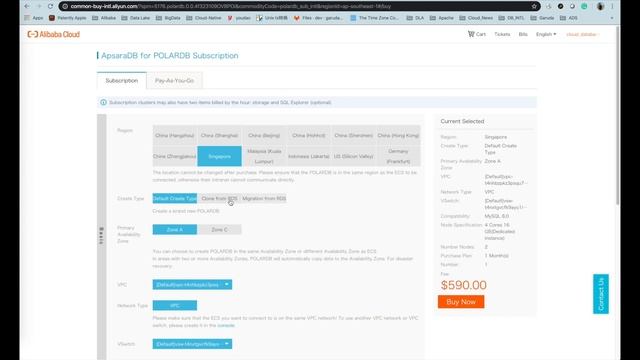Image resolution: width=640 pixels, height=360 pixels.
Task: Open the Cloud_News bookmarks folder
Action: tap(476, 18)
